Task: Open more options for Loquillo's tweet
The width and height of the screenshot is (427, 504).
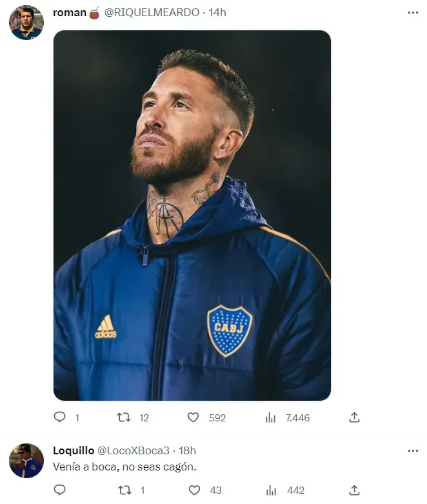Action: click(413, 450)
